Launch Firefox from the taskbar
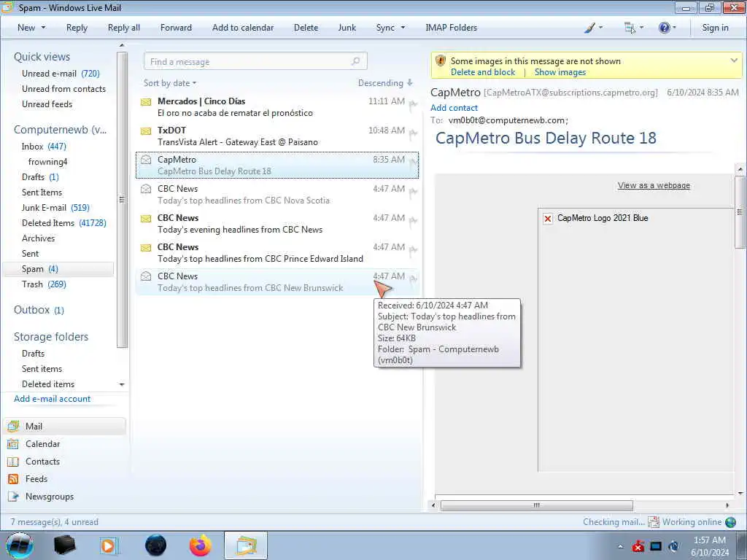Image resolution: width=747 pixels, height=560 pixels. 201,545
